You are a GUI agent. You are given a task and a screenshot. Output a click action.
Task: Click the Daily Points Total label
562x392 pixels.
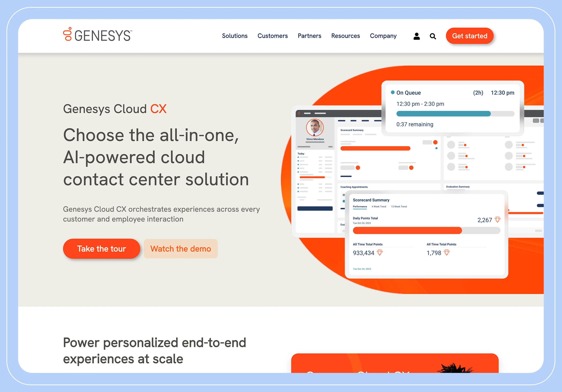(x=365, y=218)
